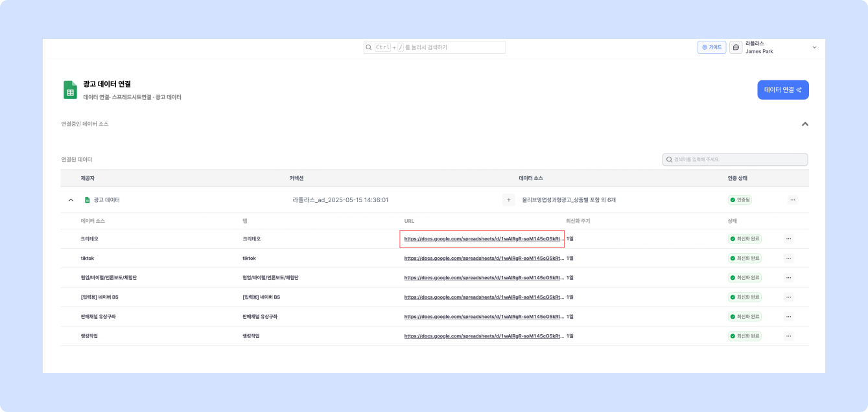This screenshot has width=868, height=412.
Task: Open three-dot menu for 랭킹작업 row
Action: coord(788,336)
